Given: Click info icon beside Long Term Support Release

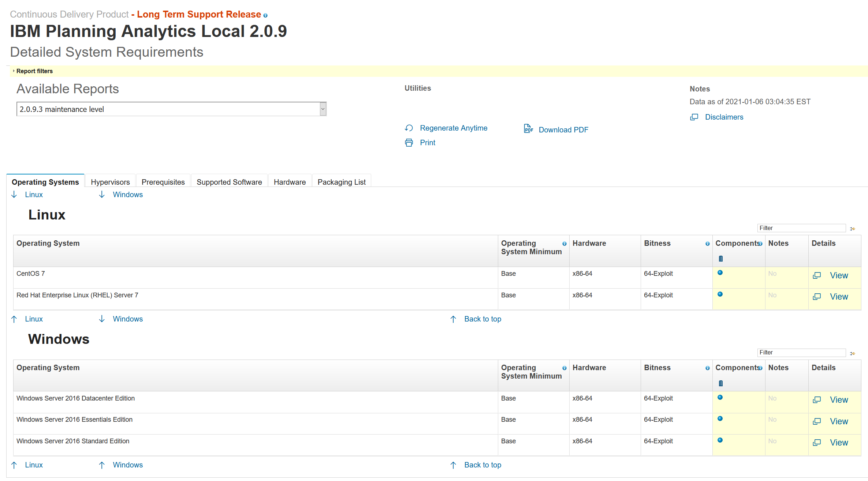Looking at the screenshot, I should [x=265, y=15].
